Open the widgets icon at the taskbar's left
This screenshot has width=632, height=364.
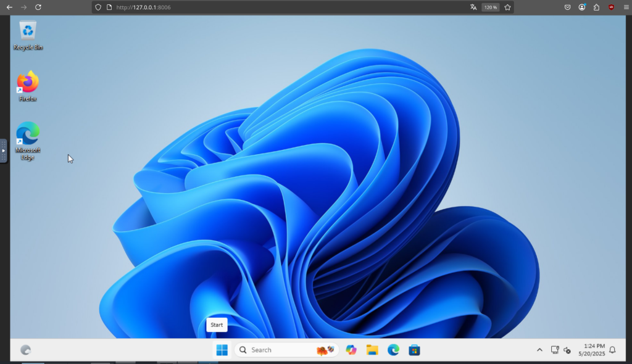(x=25, y=350)
